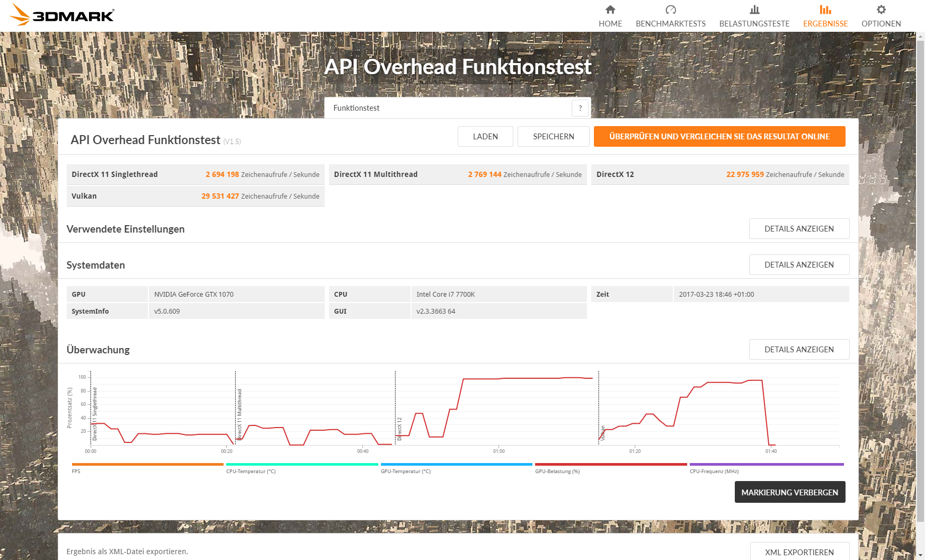Open Optionen settings

(881, 16)
